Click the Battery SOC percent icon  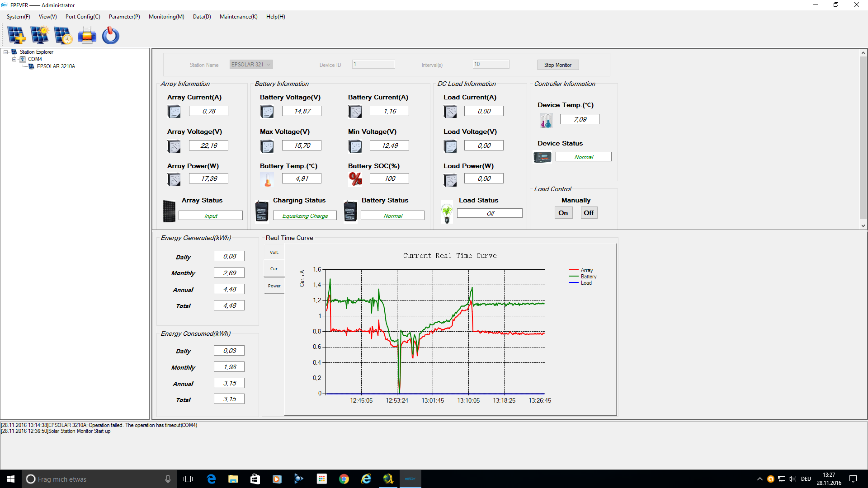pos(355,179)
